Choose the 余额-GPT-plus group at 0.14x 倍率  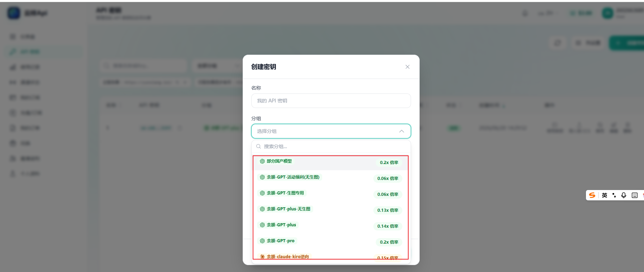331,226
